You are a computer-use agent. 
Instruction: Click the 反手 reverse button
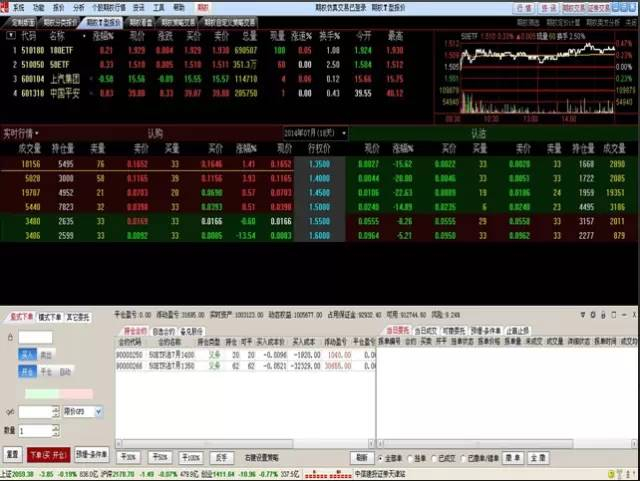tap(221, 457)
